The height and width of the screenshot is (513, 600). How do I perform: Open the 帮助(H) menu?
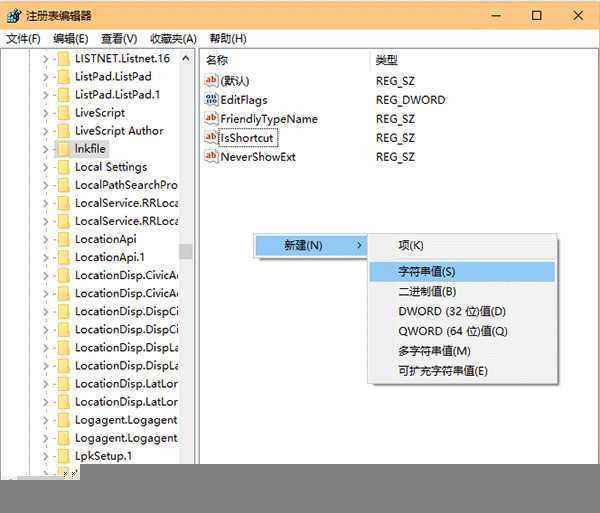click(228, 39)
